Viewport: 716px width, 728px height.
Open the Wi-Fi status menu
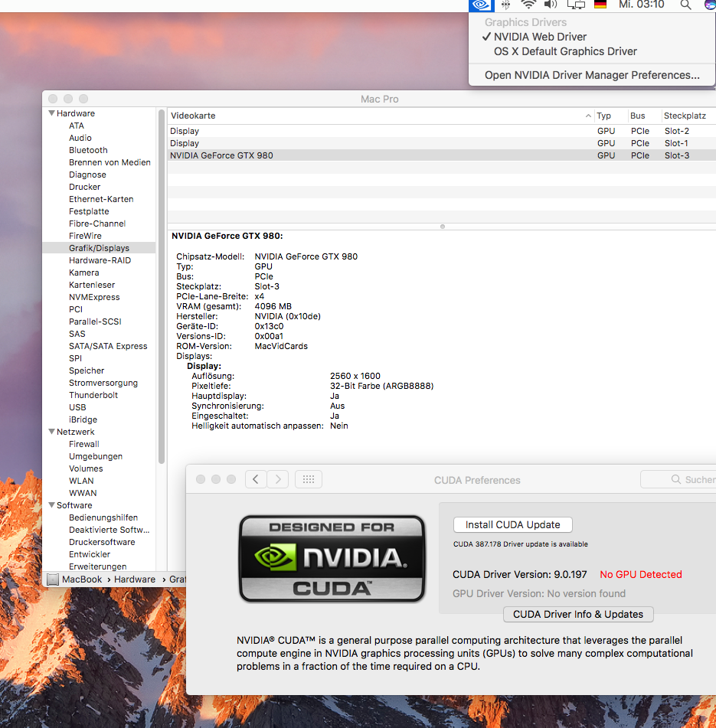528,5
